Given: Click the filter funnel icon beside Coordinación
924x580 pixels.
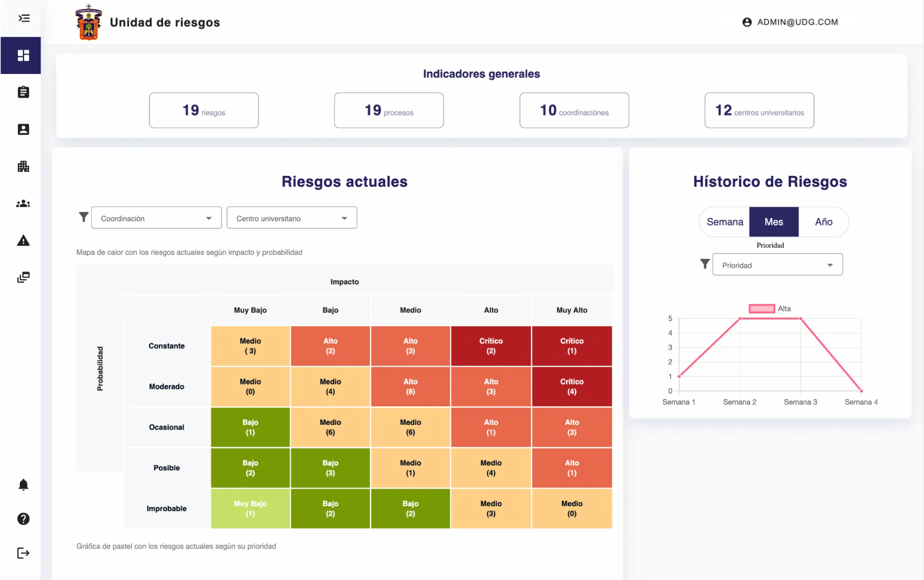Looking at the screenshot, I should (84, 217).
